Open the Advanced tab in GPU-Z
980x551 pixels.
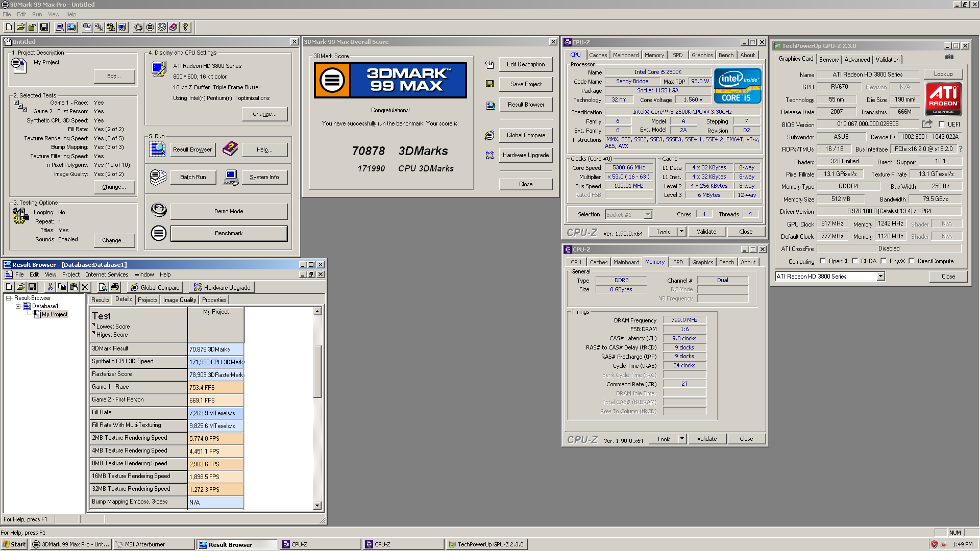857,60
